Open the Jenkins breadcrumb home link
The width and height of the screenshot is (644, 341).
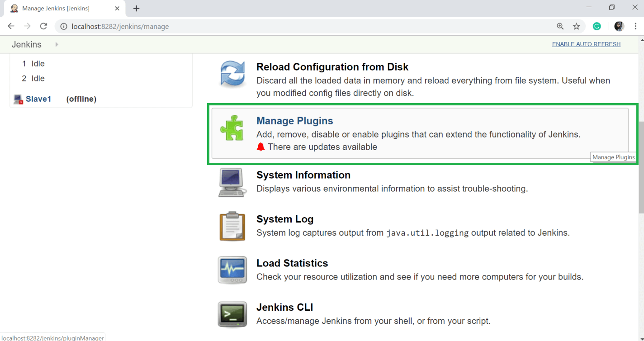point(27,44)
